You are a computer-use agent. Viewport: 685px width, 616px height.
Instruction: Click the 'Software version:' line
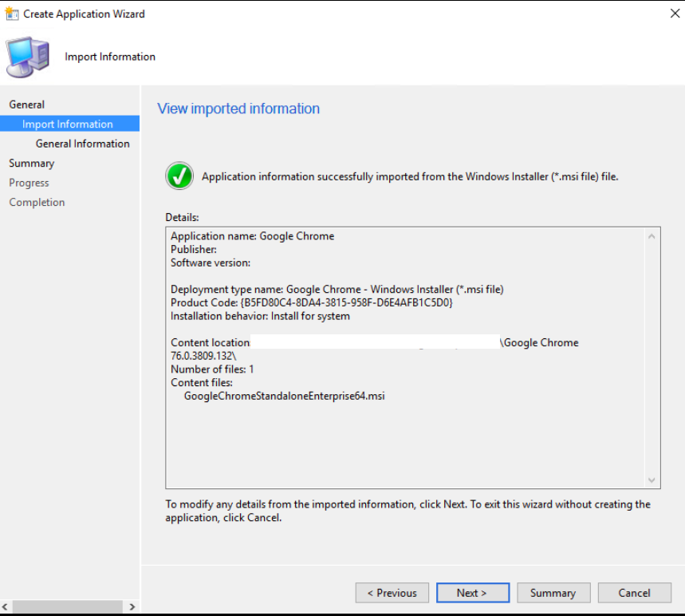[211, 263]
